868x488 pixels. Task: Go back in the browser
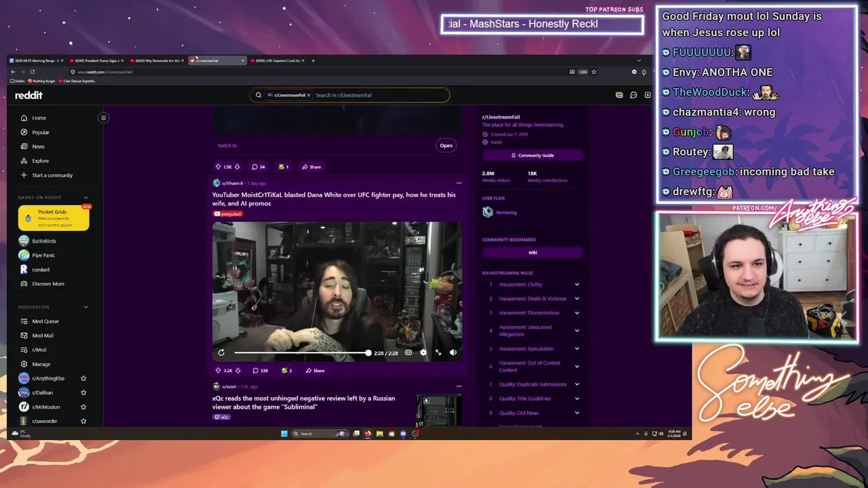[x=13, y=72]
